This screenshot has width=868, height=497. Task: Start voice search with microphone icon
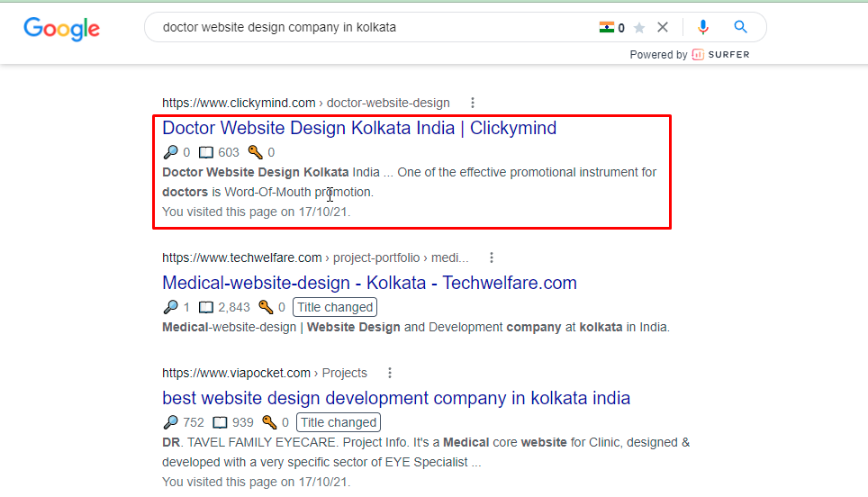coord(704,28)
